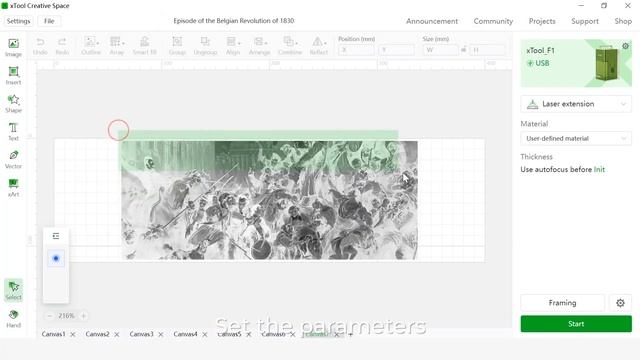The image size is (640, 360).
Task: Switch to the Canvas1 tab
Action: (53, 334)
